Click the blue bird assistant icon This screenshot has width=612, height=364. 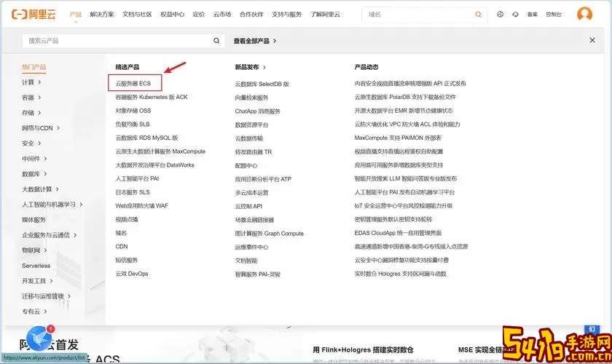point(39,339)
